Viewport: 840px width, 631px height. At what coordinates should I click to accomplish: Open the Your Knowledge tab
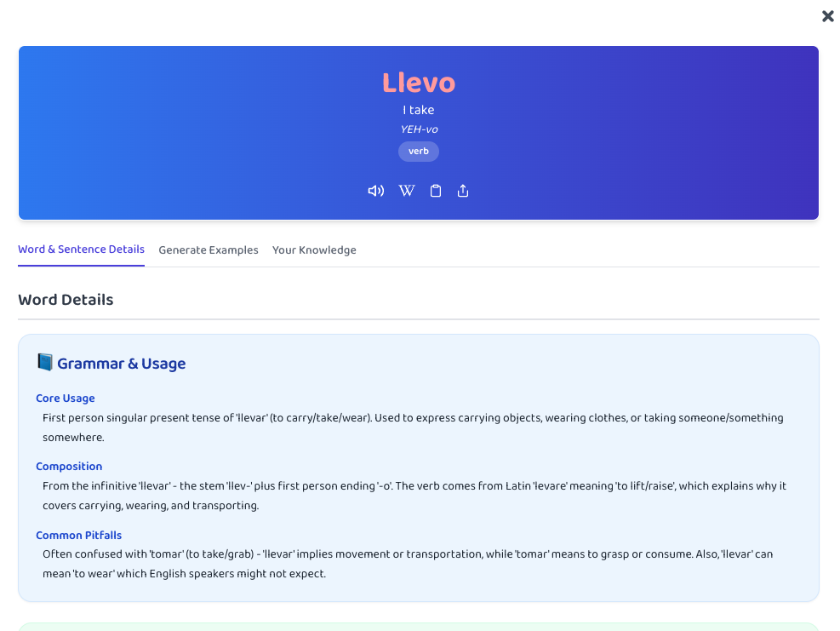tap(314, 250)
